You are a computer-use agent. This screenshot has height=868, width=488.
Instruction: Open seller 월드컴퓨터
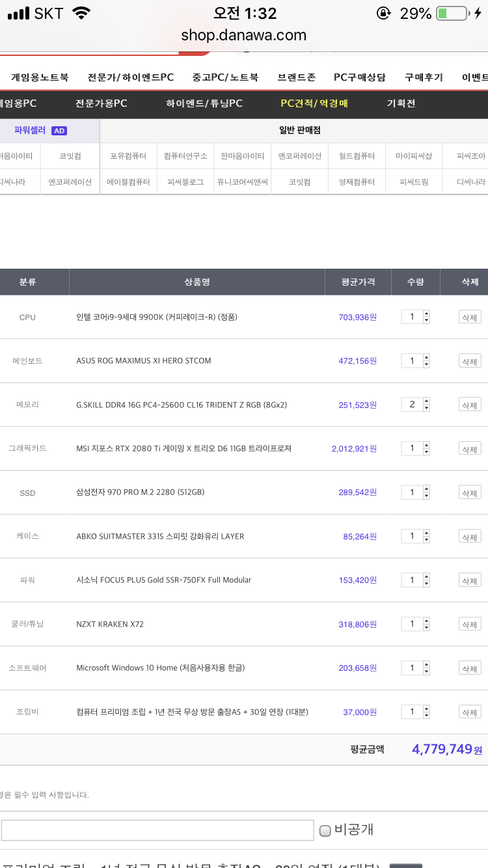click(x=357, y=156)
